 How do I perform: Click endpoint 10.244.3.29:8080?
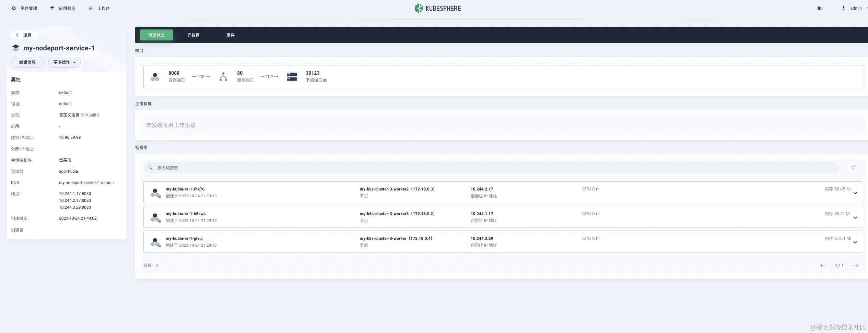(75, 207)
